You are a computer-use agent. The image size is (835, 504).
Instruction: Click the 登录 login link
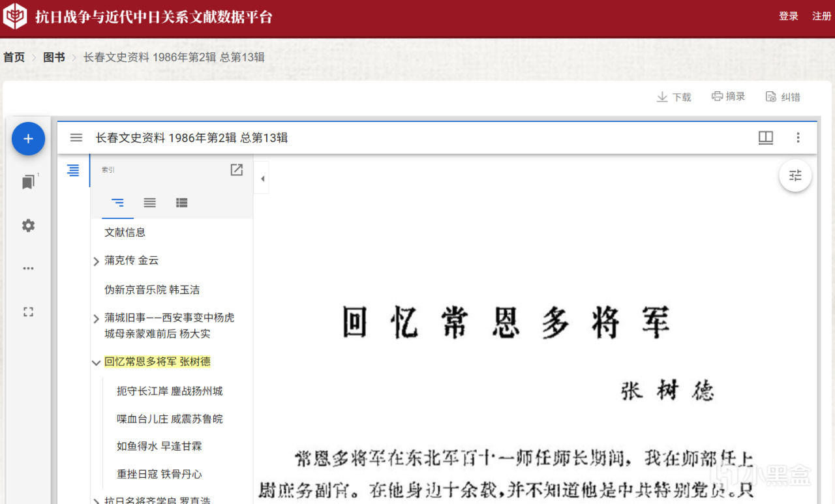coord(789,16)
